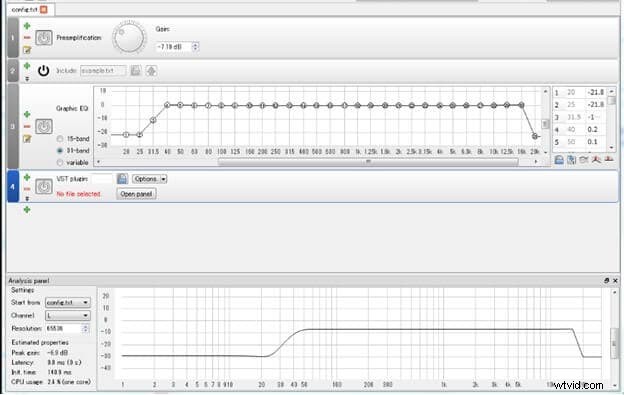
Task: Add a filter using Graphic EQ row plus
Action: click(27, 115)
